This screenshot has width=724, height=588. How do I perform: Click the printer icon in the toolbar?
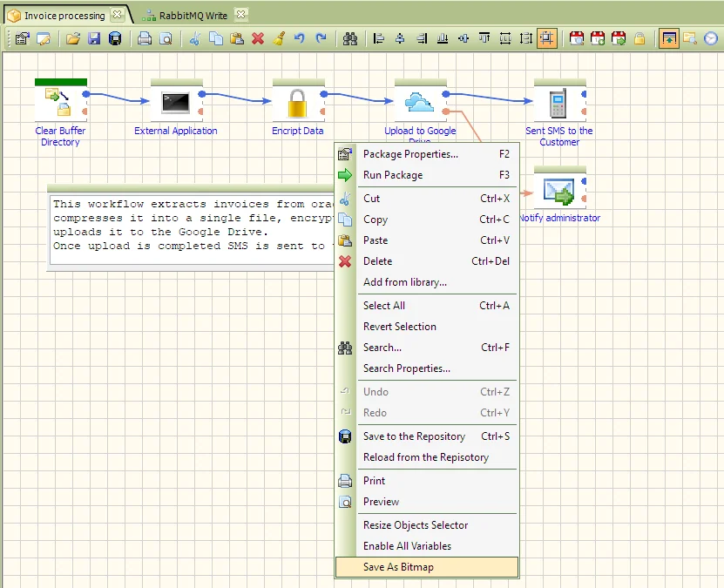coord(145,38)
